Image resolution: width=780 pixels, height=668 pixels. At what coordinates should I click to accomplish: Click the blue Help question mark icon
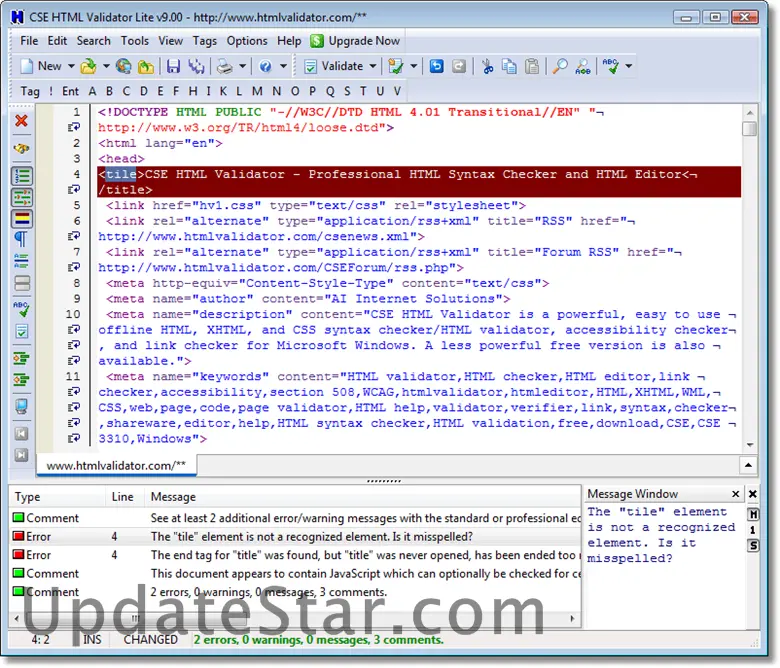(x=266, y=66)
